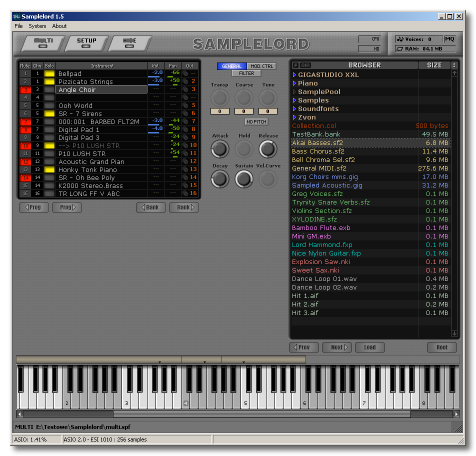Toggle the NO PITCH button
Screen dimensions: 476x456
tap(256, 122)
